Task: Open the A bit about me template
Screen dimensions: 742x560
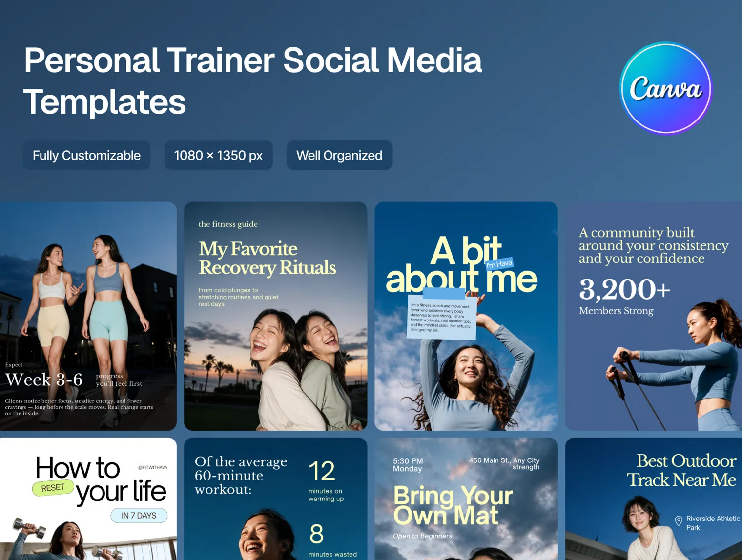Action: coord(466,316)
